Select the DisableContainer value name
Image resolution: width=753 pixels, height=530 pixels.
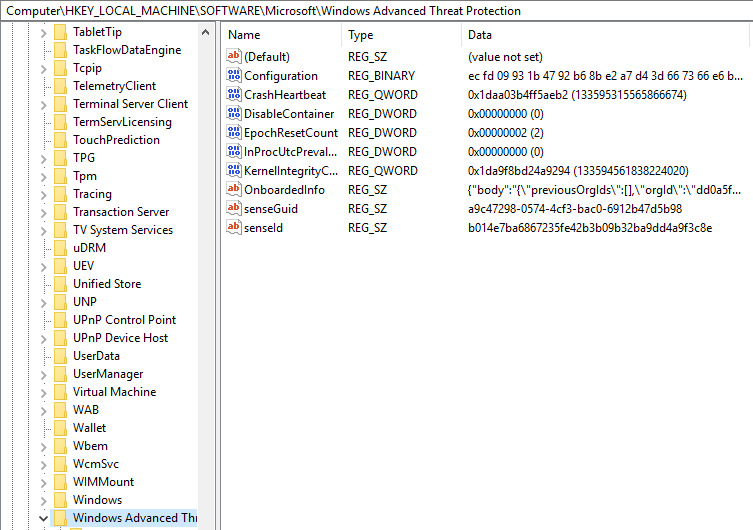pos(289,114)
